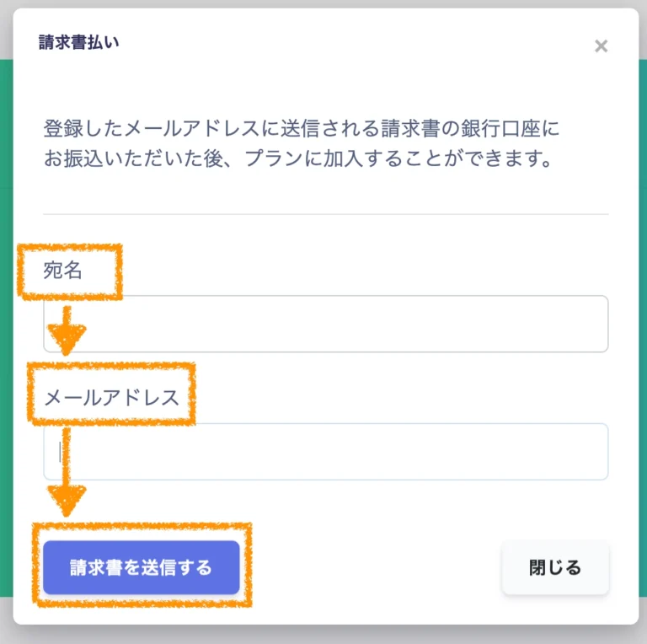Click the メールアドレス field label
Screen dimensions: 647x644
click(x=111, y=397)
